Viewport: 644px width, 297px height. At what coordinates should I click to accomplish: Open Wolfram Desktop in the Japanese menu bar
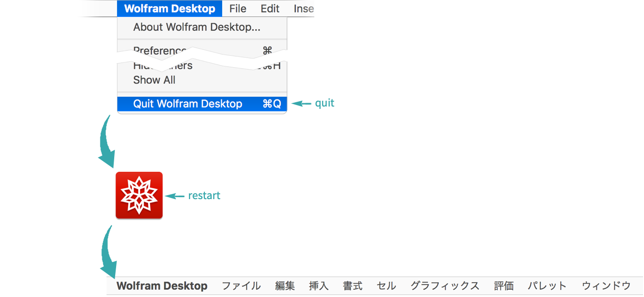tap(162, 286)
